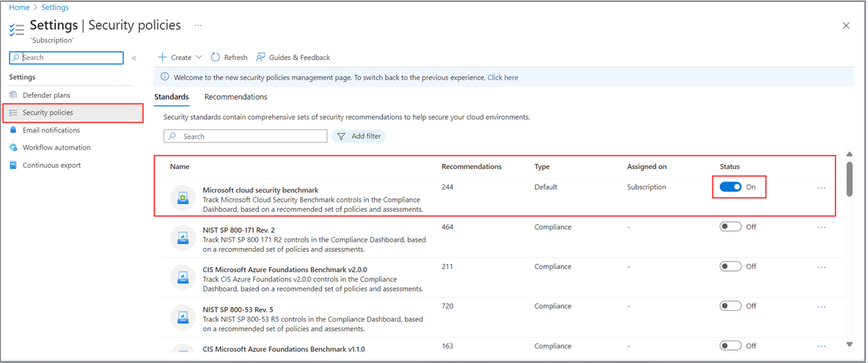Open Guides & Feedback icon
Screen dimensions: 868x363
pos(260,57)
